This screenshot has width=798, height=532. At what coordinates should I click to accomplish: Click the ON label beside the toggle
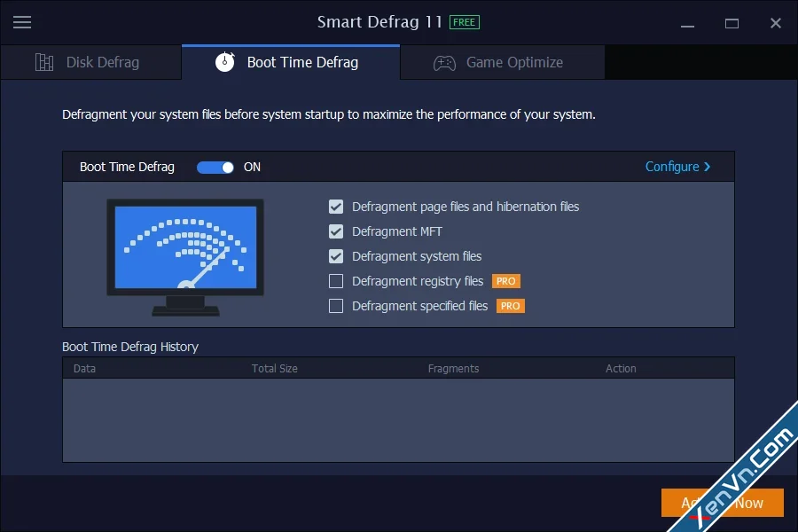(252, 167)
